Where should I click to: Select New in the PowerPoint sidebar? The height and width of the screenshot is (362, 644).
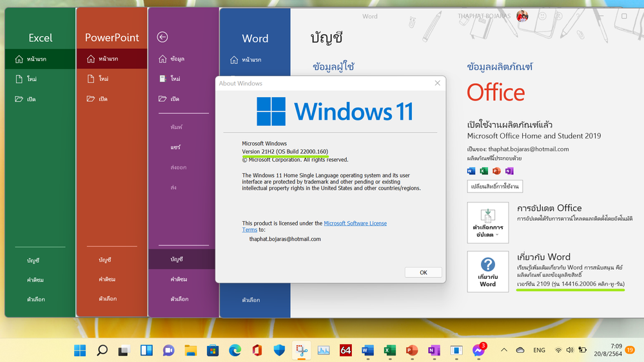tap(112, 79)
